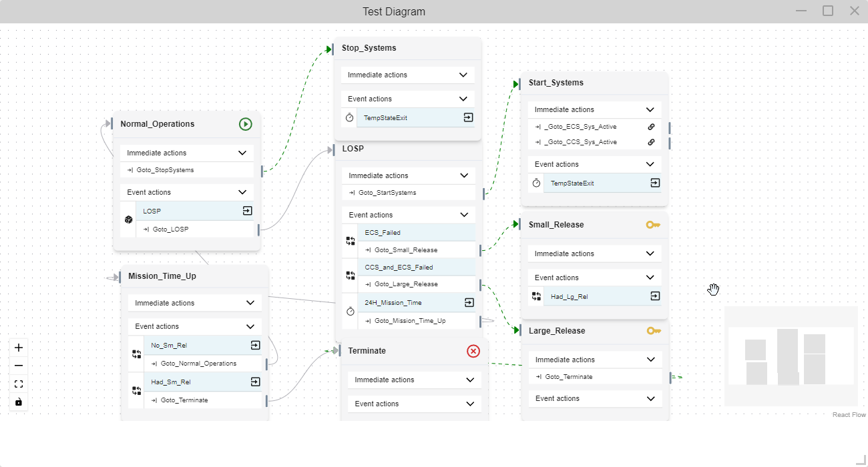Click the timer icon beside Start_Systems TempStateExit
This screenshot has height=467, width=868.
(536, 183)
